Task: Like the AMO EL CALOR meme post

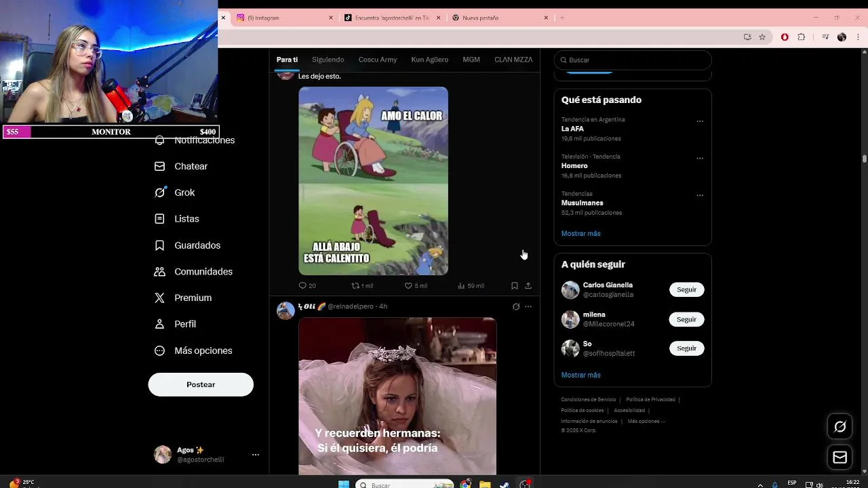Action: click(416, 286)
